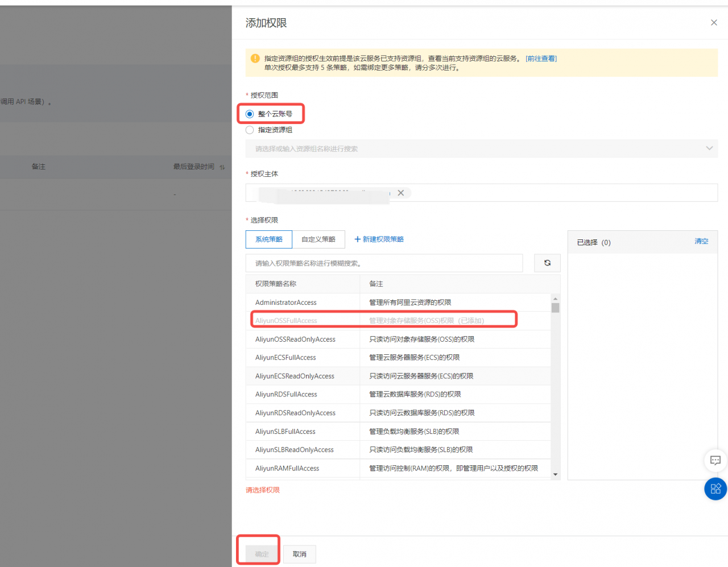Click the 已选择 (0) header text
Screen dimensions: 728x567
tap(594, 242)
